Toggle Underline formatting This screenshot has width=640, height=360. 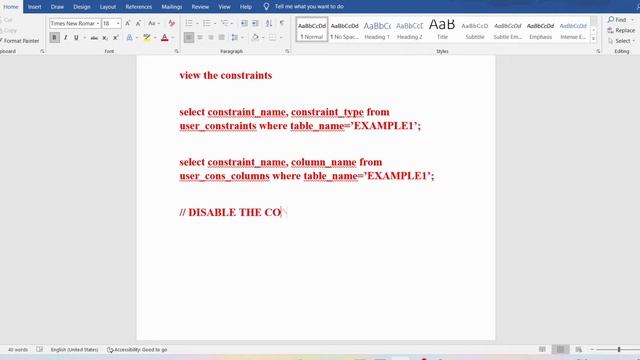76,38
